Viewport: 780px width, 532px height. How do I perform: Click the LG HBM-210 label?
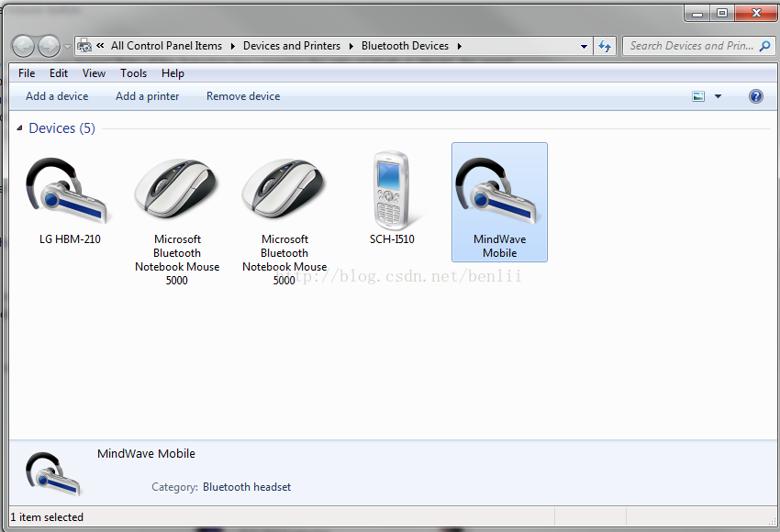tap(70, 239)
